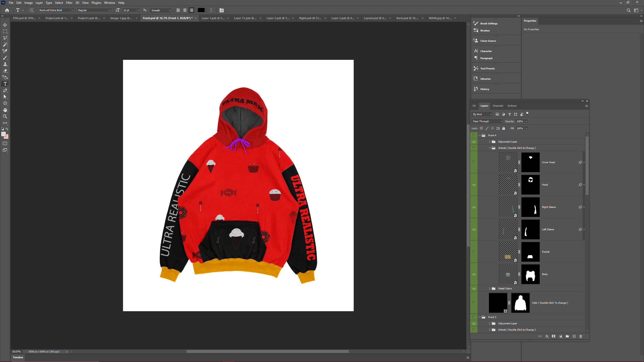644x362 pixels.
Task: Click the add layer mask icon
Action: coord(553,336)
